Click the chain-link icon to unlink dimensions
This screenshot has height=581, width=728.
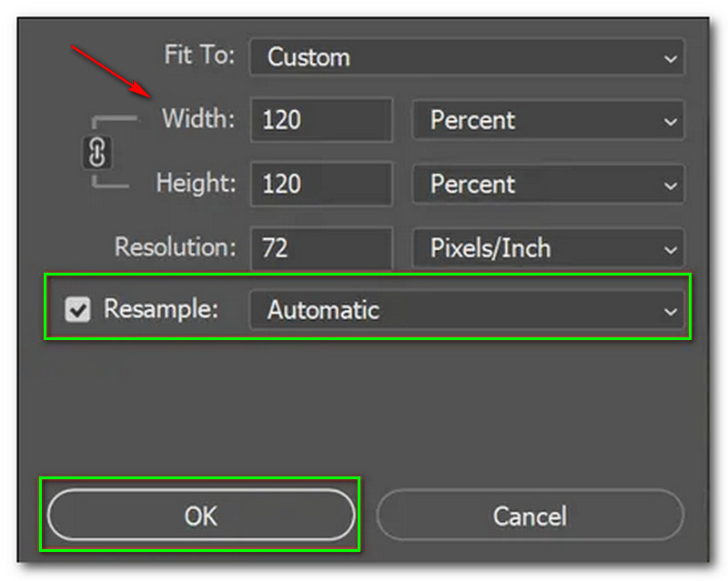pos(98,153)
